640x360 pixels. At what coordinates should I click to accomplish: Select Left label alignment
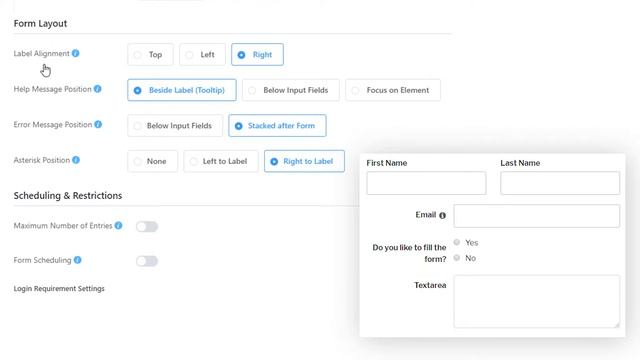[x=202, y=54]
